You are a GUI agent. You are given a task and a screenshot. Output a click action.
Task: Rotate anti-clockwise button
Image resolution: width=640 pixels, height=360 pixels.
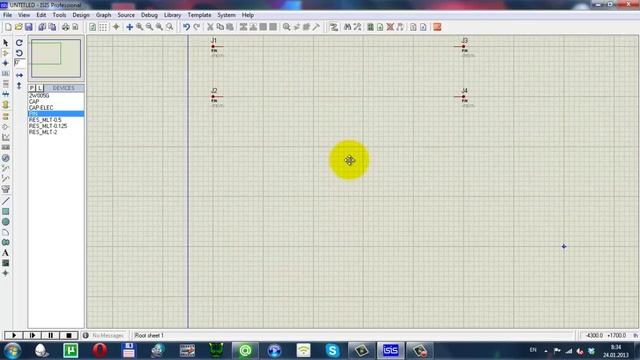pyautogui.click(x=19, y=53)
